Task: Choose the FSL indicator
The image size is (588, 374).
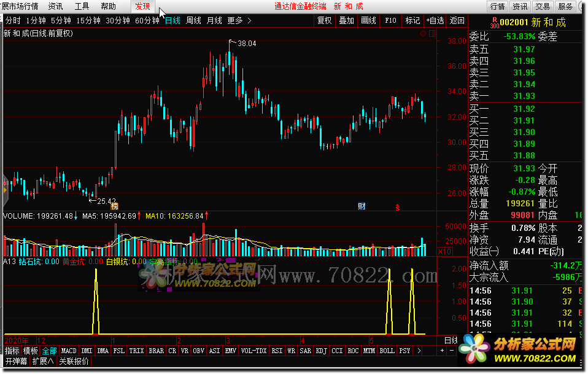Action: point(119,351)
